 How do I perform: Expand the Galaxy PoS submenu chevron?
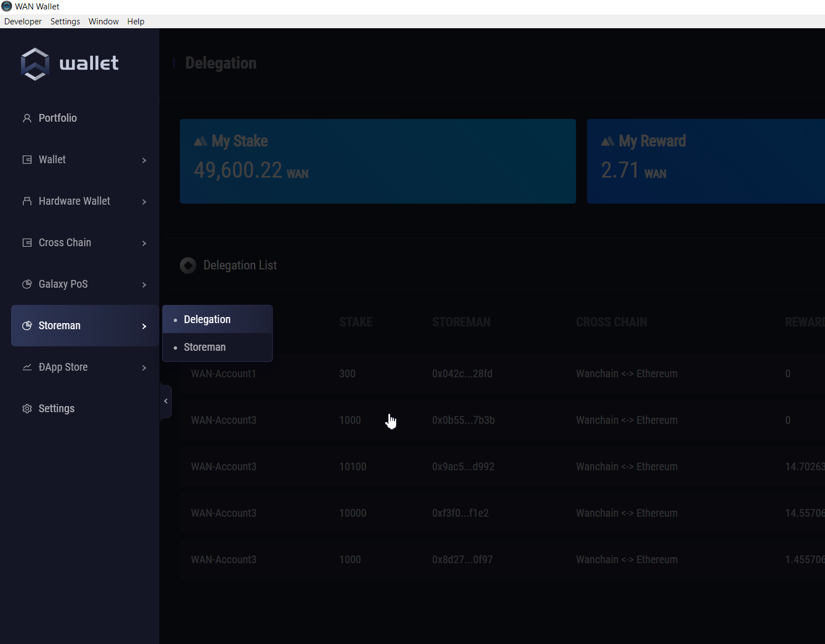click(x=144, y=284)
